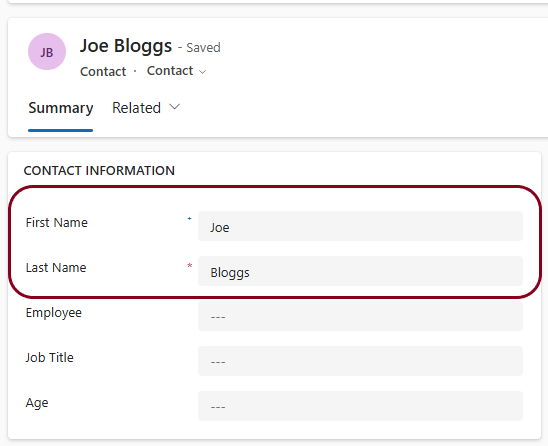This screenshot has height=446, width=548.
Task: Expand the Related chevron arrow
Action: pos(174,107)
